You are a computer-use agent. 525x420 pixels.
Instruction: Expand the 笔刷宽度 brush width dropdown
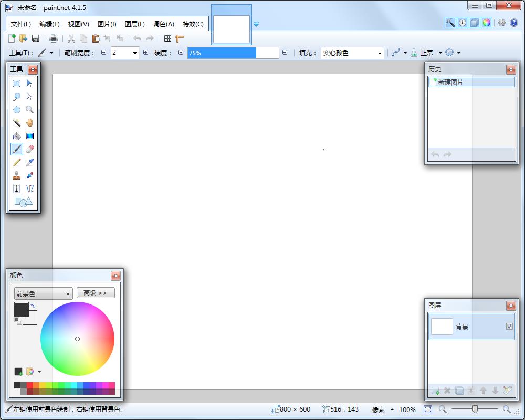point(134,52)
